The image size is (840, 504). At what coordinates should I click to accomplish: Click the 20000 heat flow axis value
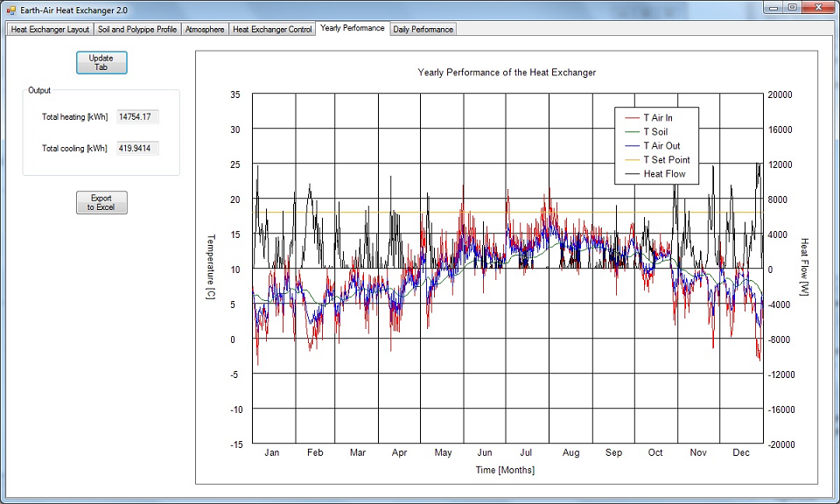click(x=780, y=94)
